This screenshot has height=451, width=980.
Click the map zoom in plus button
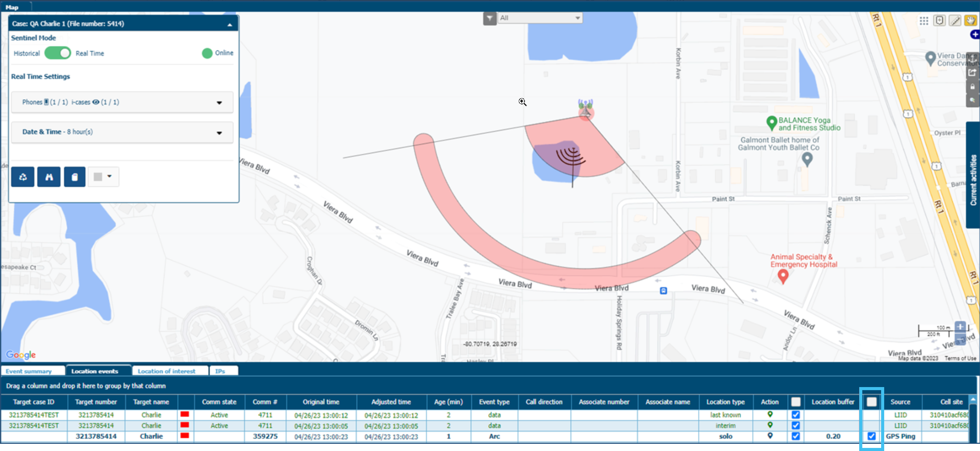click(x=960, y=327)
